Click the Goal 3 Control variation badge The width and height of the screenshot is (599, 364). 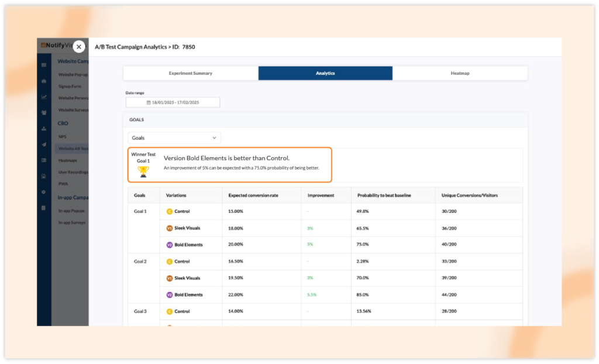169,312
